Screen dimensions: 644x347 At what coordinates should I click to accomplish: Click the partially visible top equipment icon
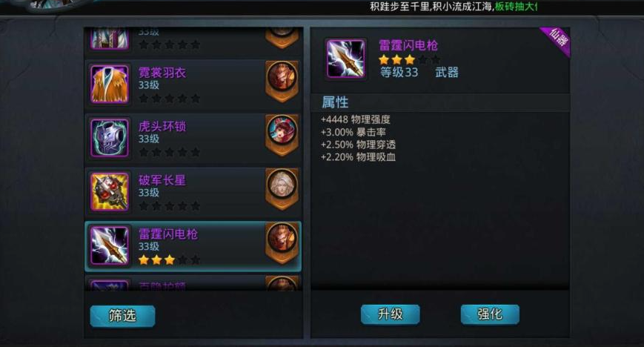pos(110,38)
